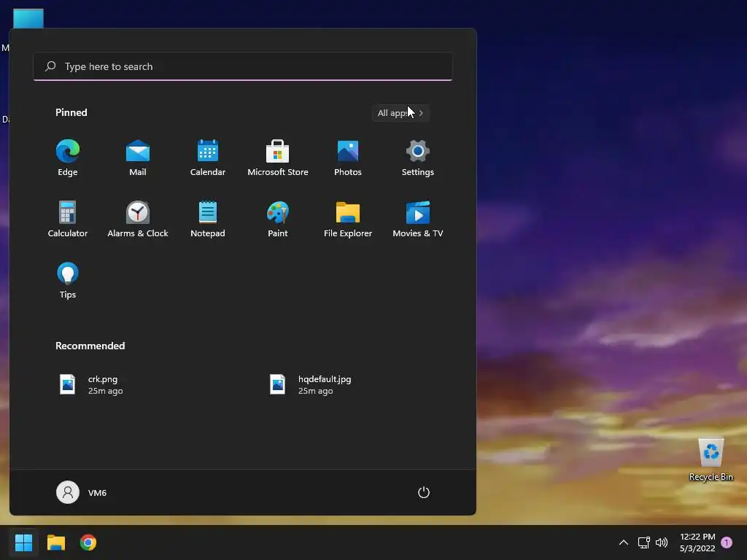Open the Edge browser from Pinned
747x560 pixels.
click(x=68, y=158)
